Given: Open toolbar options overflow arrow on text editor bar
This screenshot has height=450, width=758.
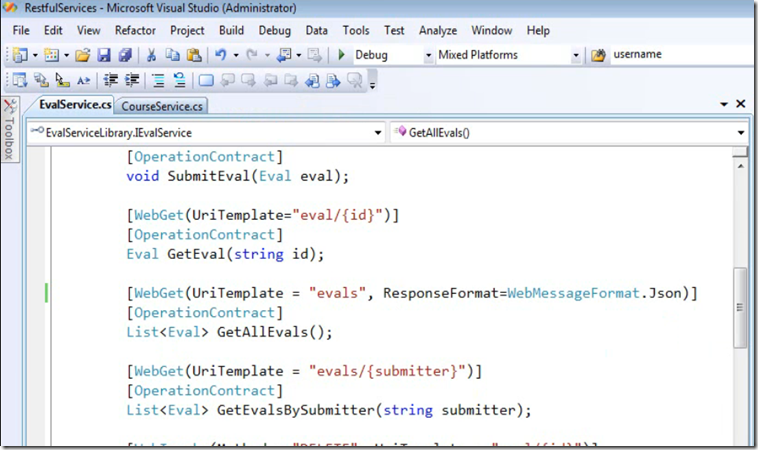Looking at the screenshot, I should tap(372, 85).
